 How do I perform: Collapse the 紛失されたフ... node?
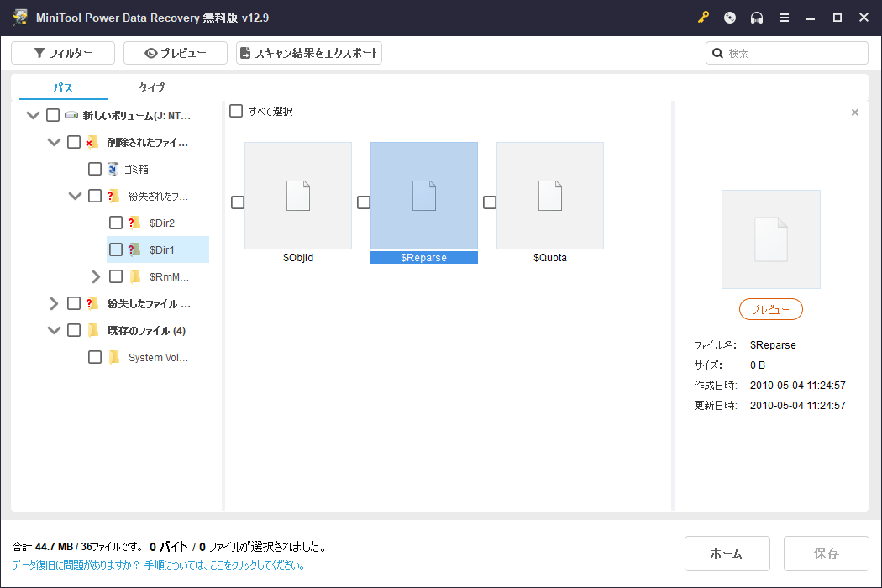click(75, 197)
